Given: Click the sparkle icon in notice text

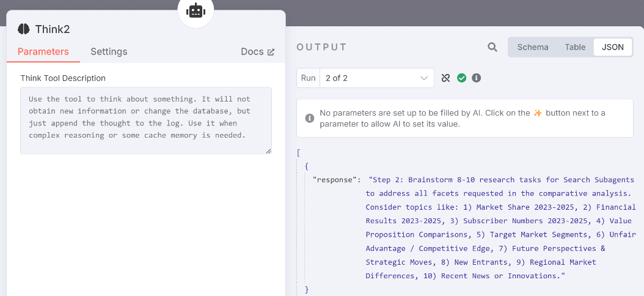Looking at the screenshot, I should point(538,113).
